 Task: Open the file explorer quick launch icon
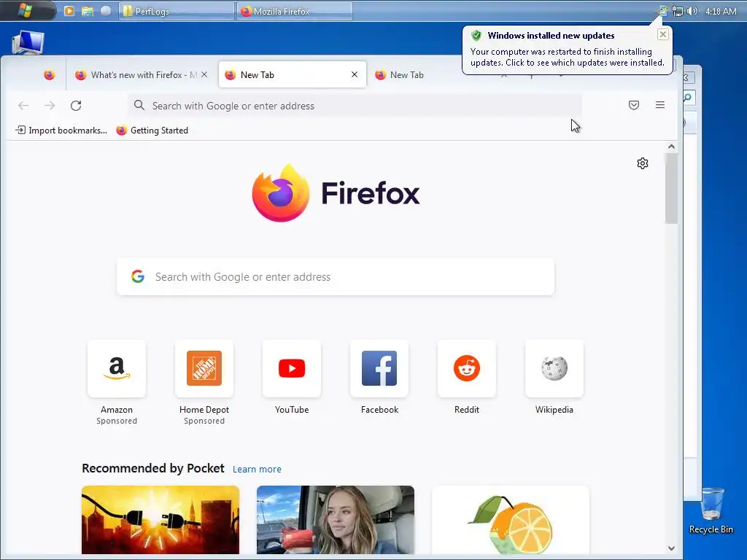88,11
